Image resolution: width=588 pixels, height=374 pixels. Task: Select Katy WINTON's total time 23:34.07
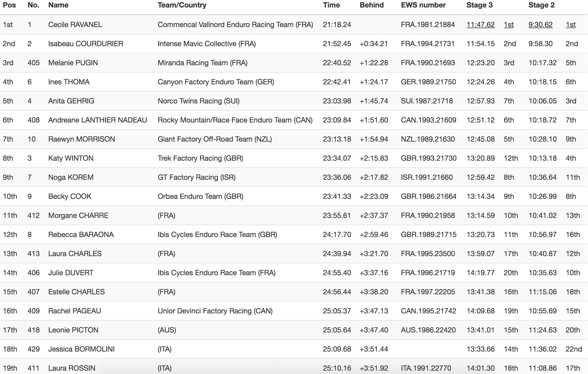click(x=337, y=158)
